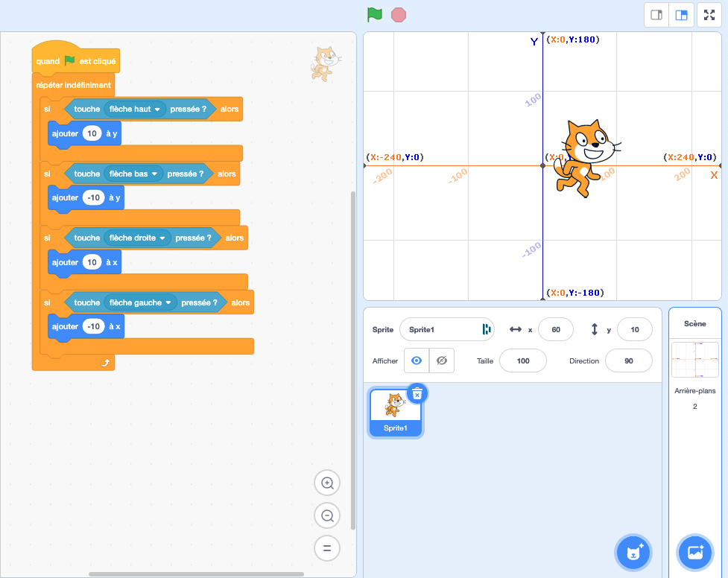Zoom in on the code workspace
728x578 pixels.
pyautogui.click(x=327, y=483)
